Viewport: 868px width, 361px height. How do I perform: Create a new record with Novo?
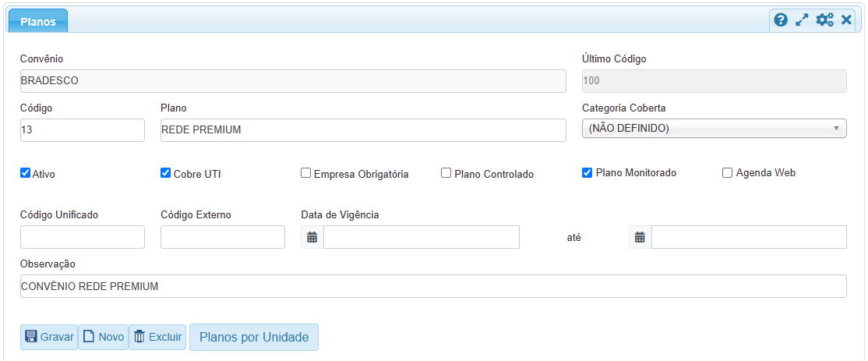pyautogui.click(x=103, y=337)
